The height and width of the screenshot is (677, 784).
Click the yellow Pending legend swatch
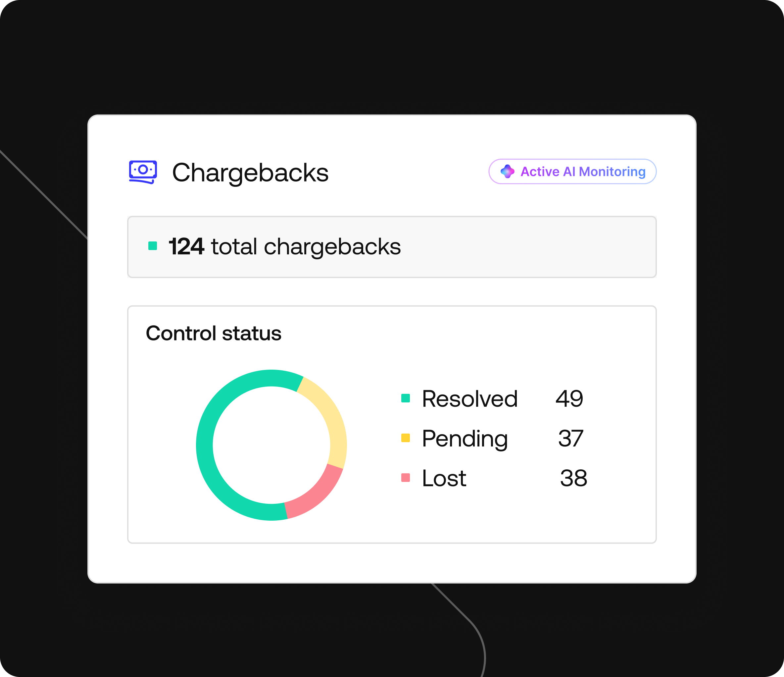(x=406, y=438)
